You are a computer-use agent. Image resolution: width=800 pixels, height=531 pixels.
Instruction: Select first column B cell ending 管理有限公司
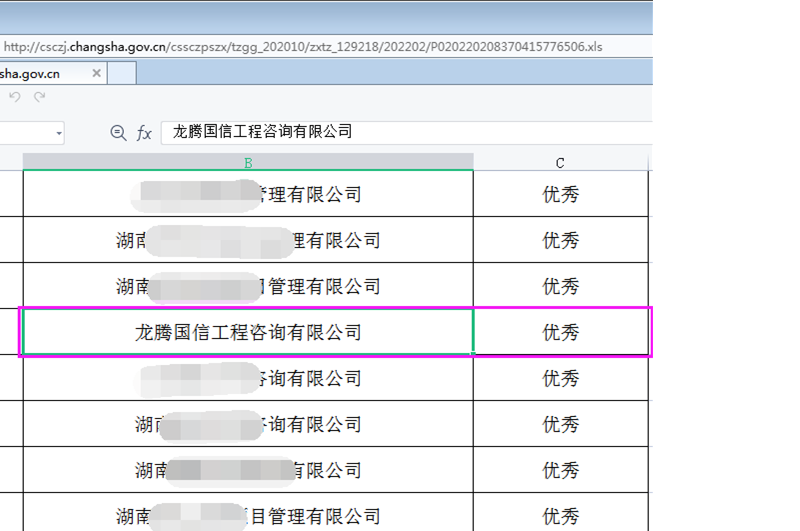click(x=248, y=194)
